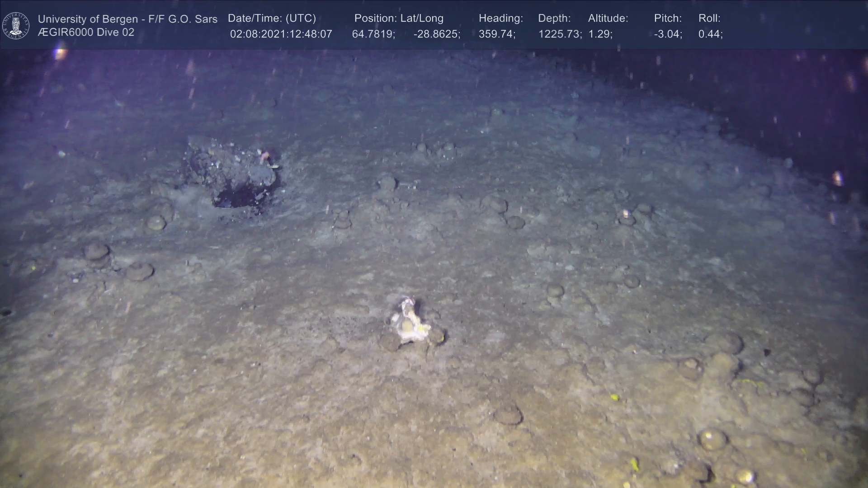Select the roll value 0.44
This screenshot has height=488, width=868.
pyautogui.click(x=710, y=34)
